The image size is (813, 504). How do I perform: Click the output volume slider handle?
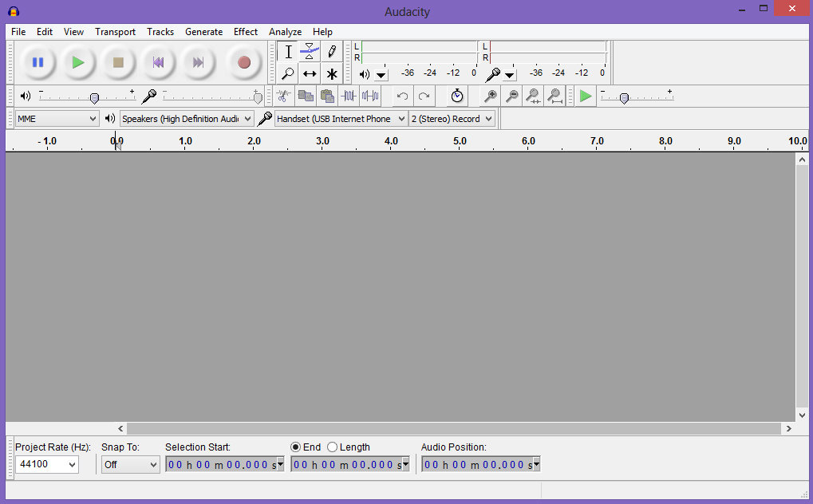pyautogui.click(x=94, y=98)
